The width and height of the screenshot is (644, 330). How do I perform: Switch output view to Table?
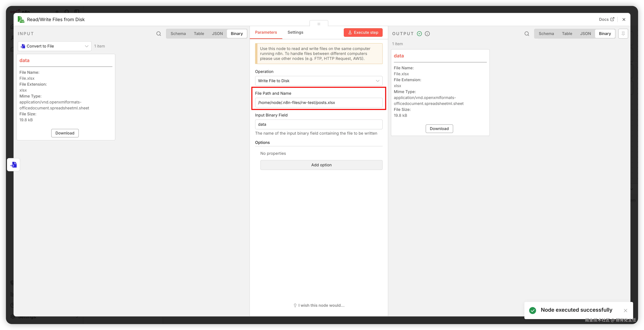tap(567, 33)
